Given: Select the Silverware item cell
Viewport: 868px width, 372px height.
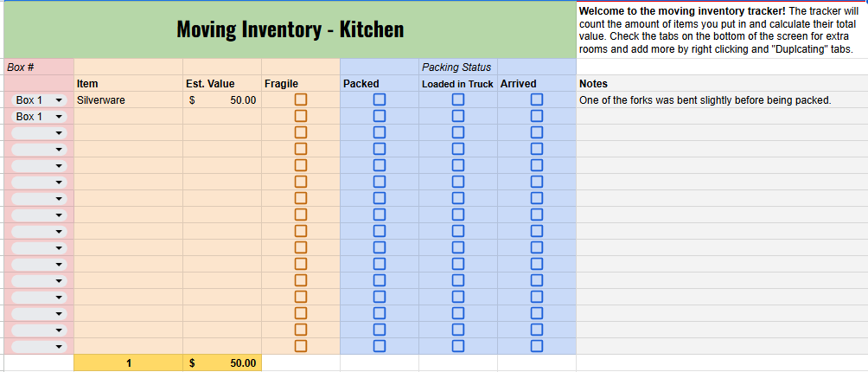Looking at the screenshot, I should coord(128,100).
